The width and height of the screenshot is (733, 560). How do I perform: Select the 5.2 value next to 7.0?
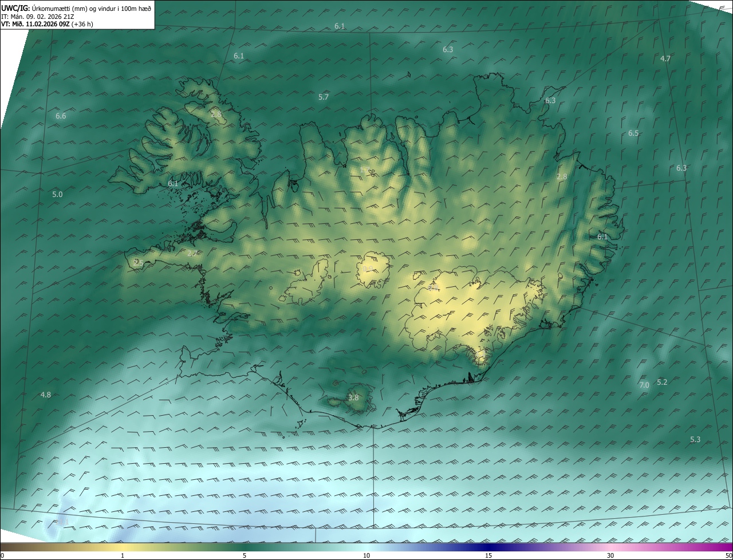(x=662, y=382)
